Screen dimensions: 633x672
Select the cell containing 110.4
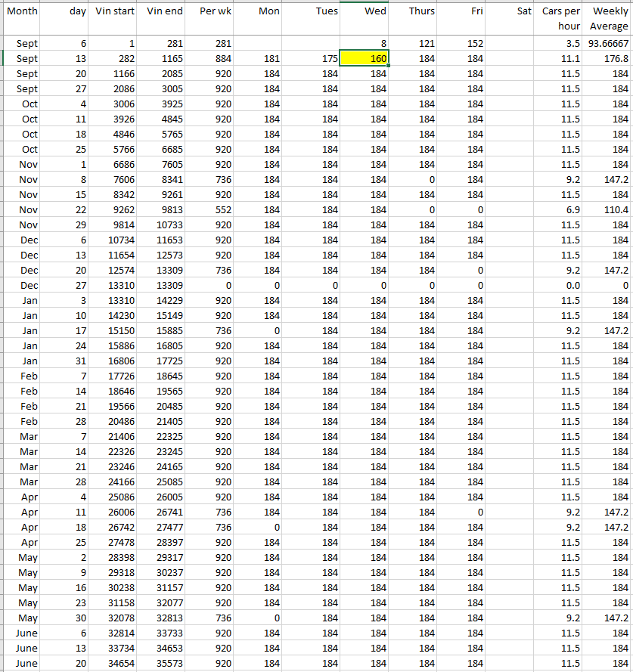point(609,210)
